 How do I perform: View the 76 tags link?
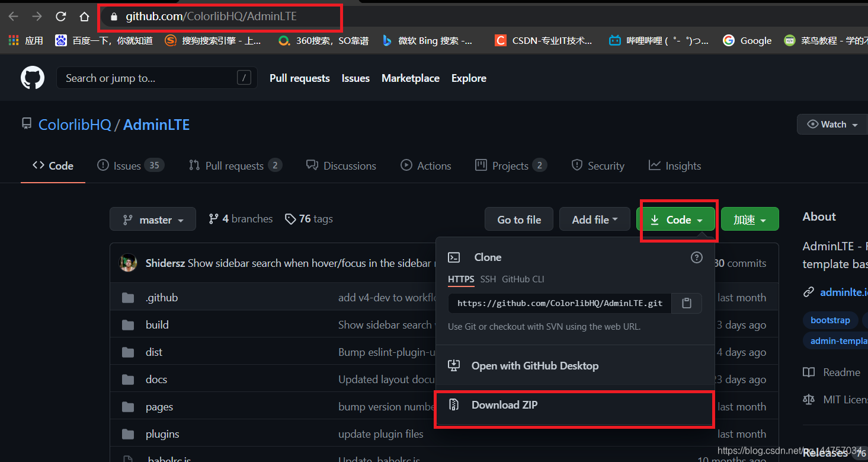pyautogui.click(x=309, y=219)
